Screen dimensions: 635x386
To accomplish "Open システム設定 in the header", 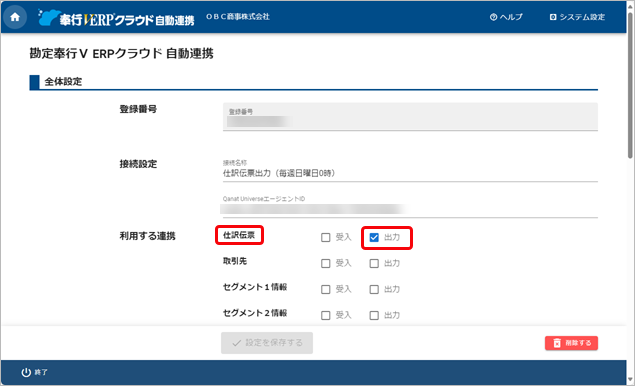I will pyautogui.click(x=577, y=17).
